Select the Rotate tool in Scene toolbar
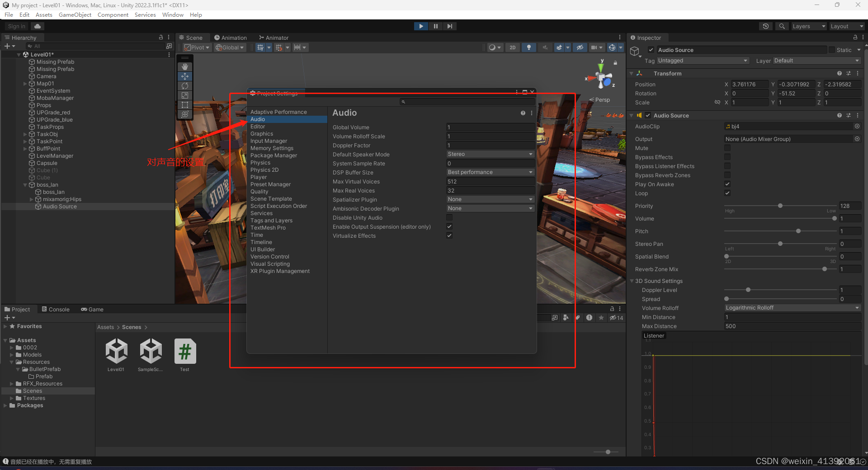Screen dimensions: 868x470 click(x=185, y=86)
